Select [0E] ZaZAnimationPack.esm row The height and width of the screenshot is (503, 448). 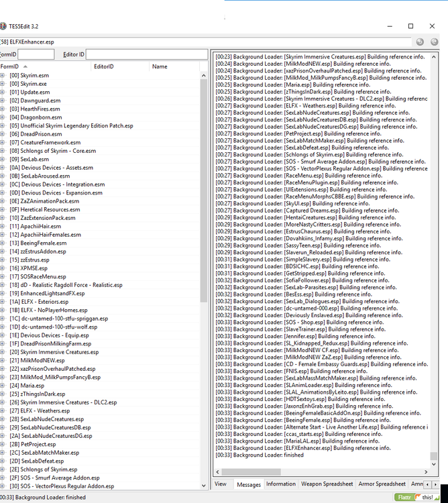click(x=99, y=201)
